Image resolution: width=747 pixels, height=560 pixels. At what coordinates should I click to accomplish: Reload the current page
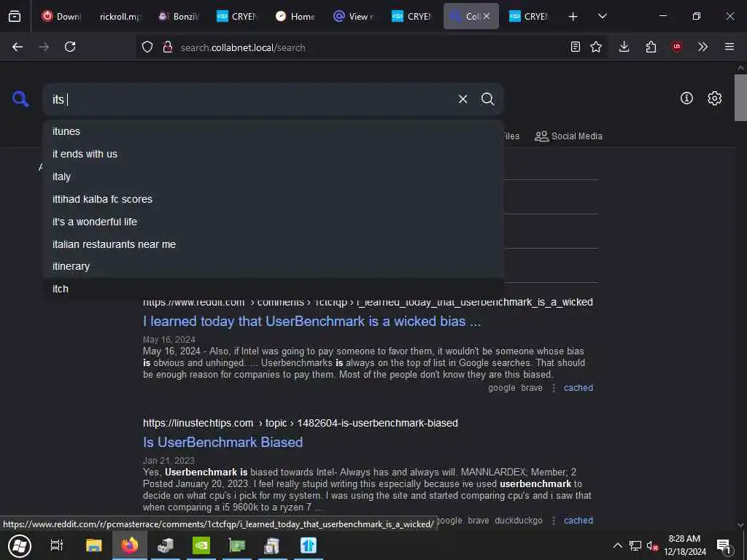click(x=70, y=47)
